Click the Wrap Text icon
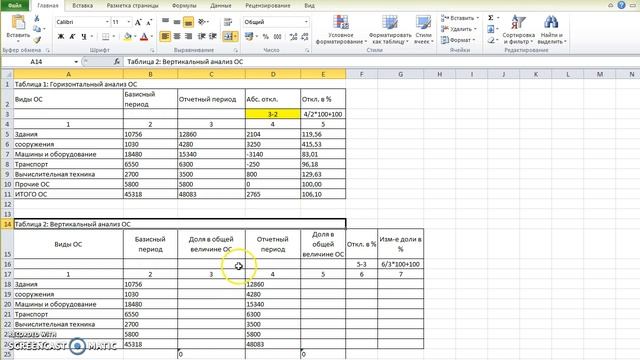 click(x=228, y=22)
